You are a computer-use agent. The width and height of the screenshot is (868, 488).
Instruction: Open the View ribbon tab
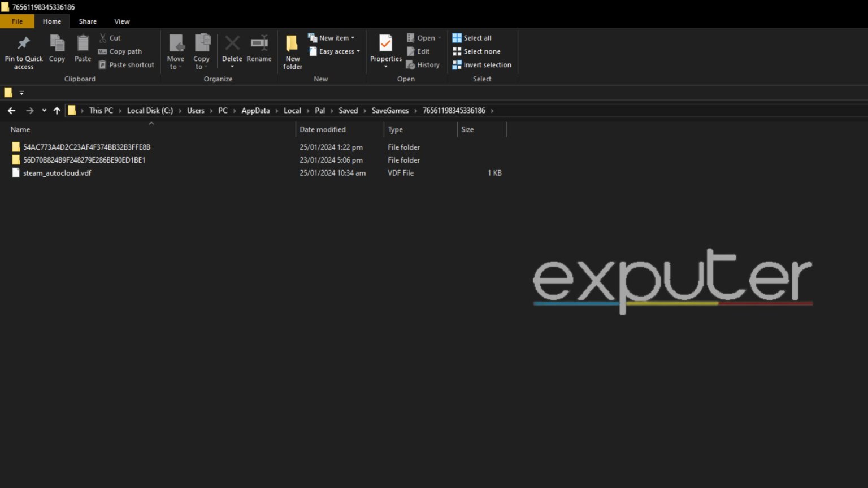point(121,21)
